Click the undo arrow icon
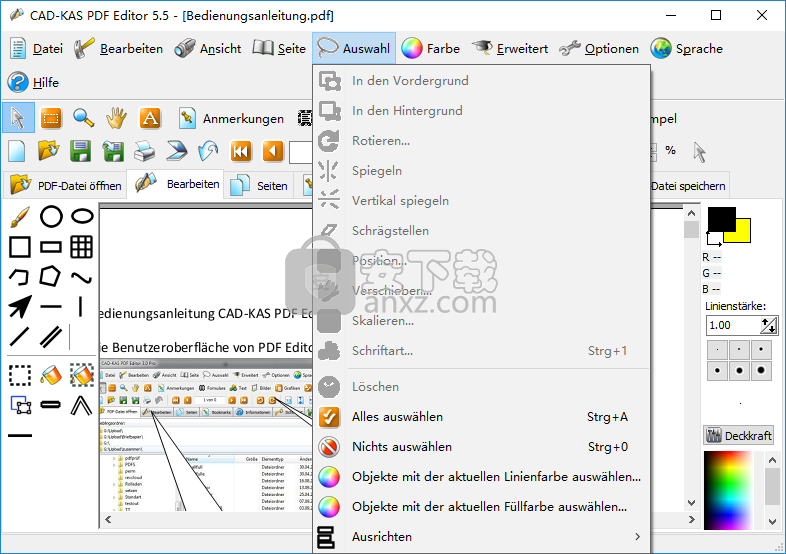 pyautogui.click(x=208, y=151)
